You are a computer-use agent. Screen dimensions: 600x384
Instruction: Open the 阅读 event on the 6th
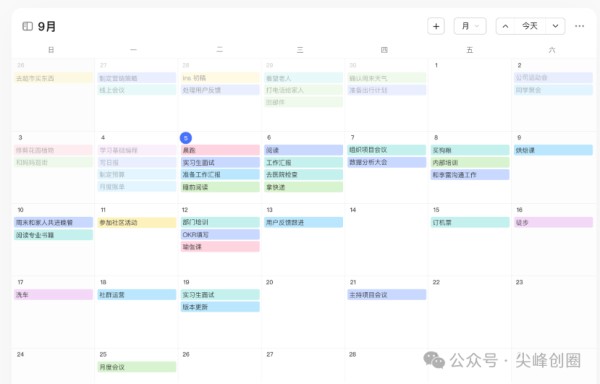(x=303, y=150)
